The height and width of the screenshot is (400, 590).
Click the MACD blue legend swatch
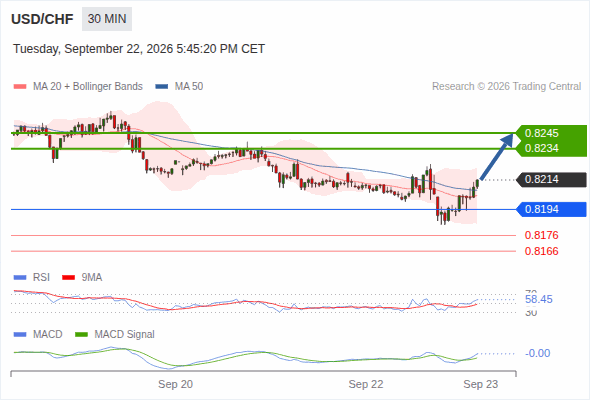point(20,335)
